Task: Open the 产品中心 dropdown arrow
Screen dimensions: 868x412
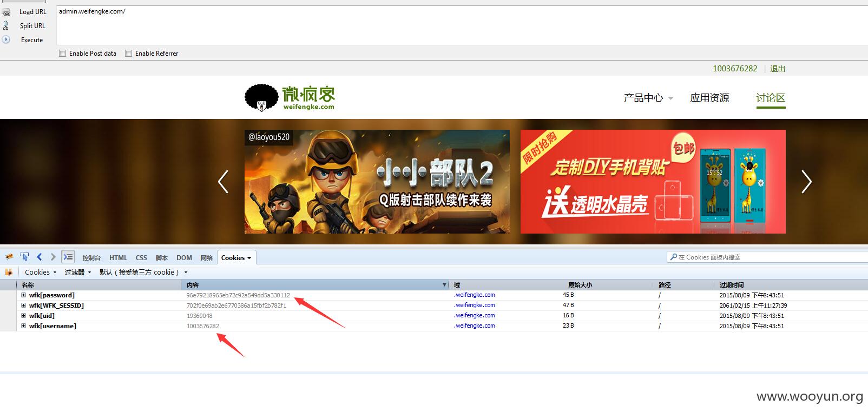Action: click(670, 98)
